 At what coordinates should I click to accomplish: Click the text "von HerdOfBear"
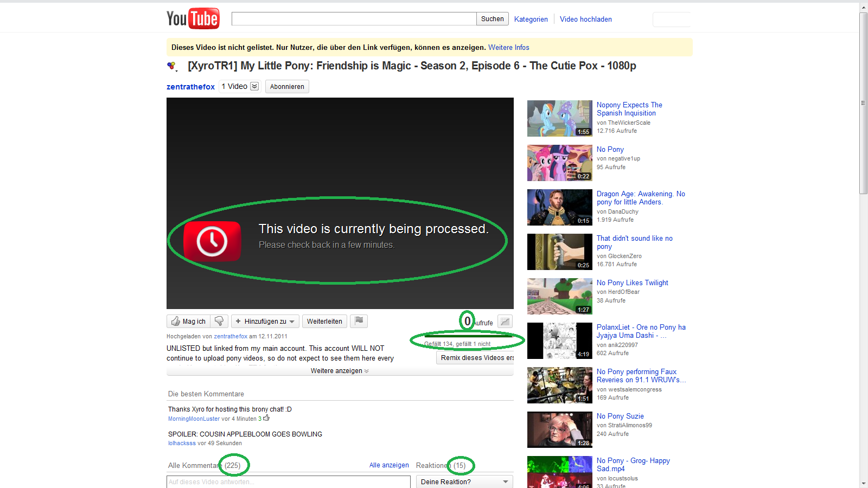(618, 292)
